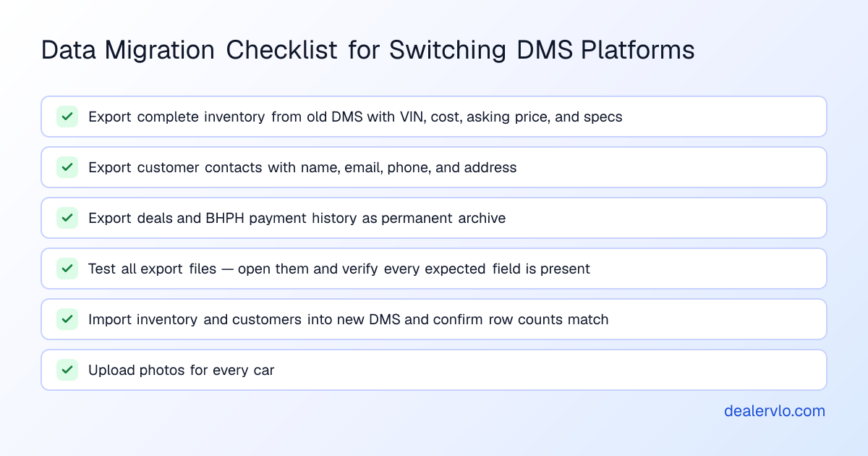The width and height of the screenshot is (868, 456).
Task: Toggle checkbox for Export complete inventory item
Action: click(67, 117)
